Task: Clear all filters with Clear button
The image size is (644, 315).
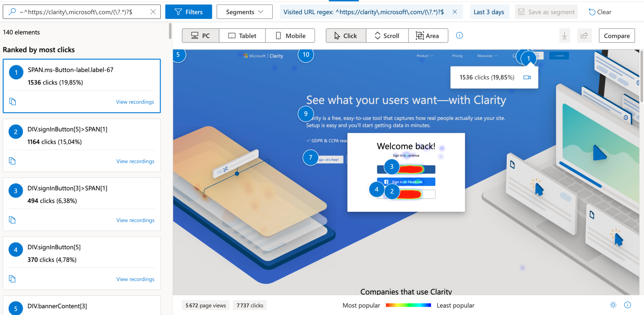Action: 600,12
